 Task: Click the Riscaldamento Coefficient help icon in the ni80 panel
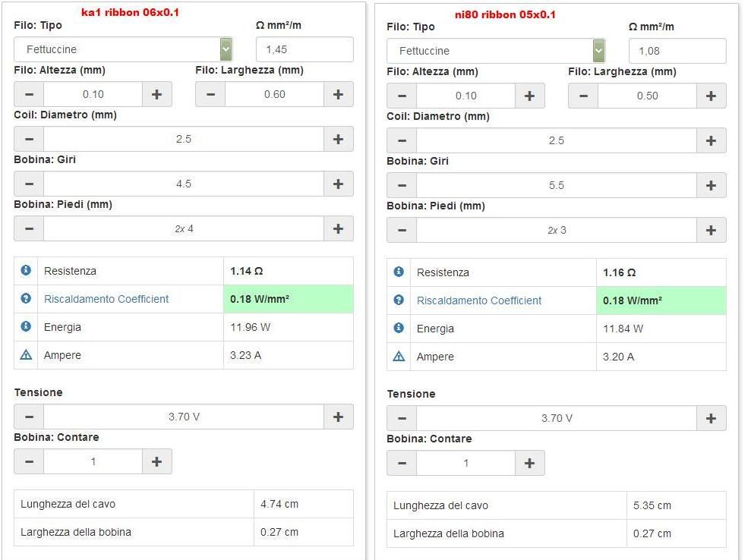[399, 300]
